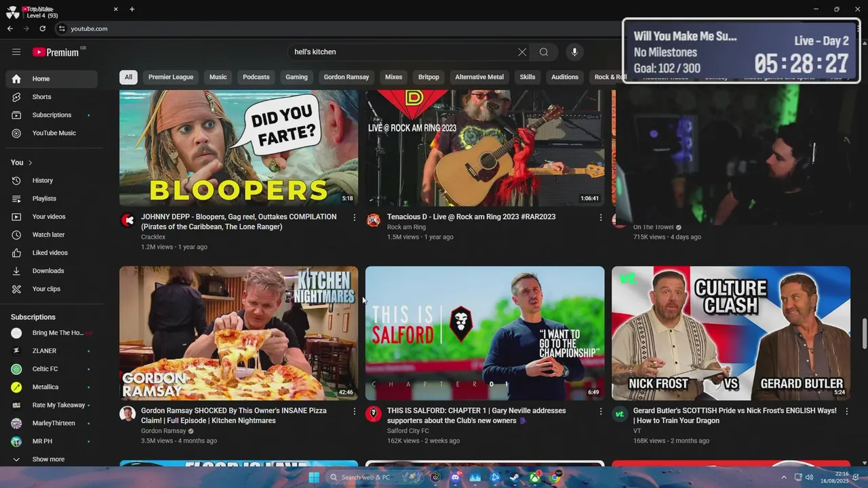868x488 pixels.
Task: Clear the search box with X
Action: [x=522, y=52]
